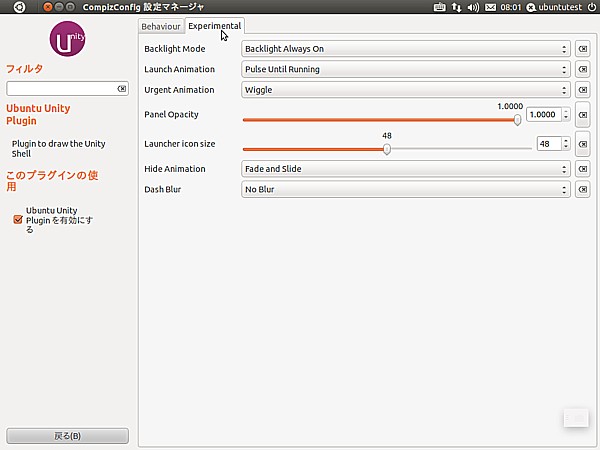Screen dimensions: 600x450
Task: Reset Dash Blur to default
Action: point(583,189)
